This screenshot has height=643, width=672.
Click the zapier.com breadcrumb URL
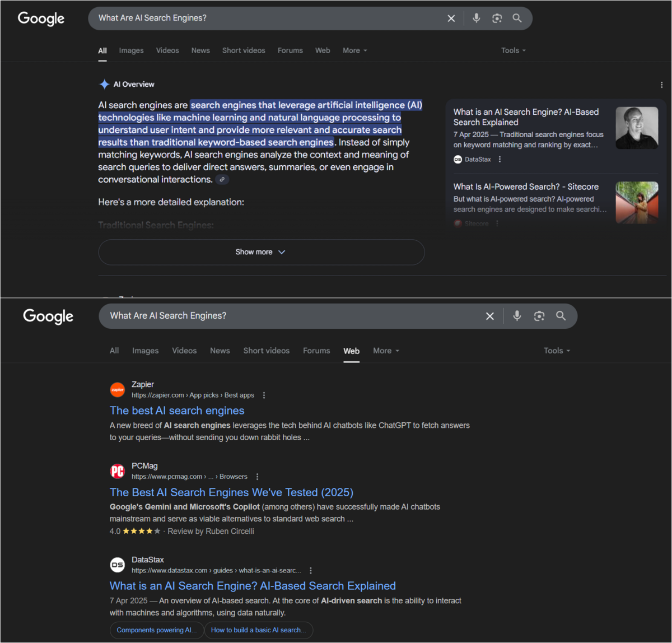pos(193,395)
